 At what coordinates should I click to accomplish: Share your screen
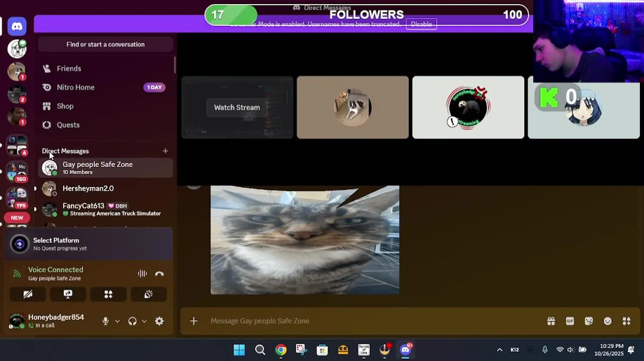pos(68,294)
